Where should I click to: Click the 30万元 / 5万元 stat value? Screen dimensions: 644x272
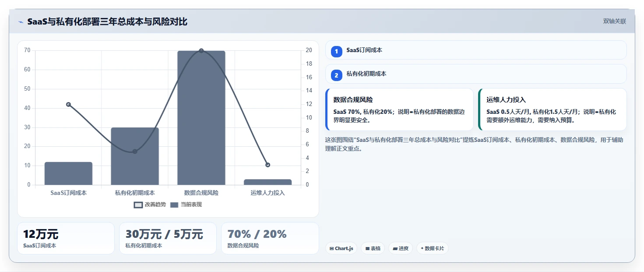click(164, 234)
